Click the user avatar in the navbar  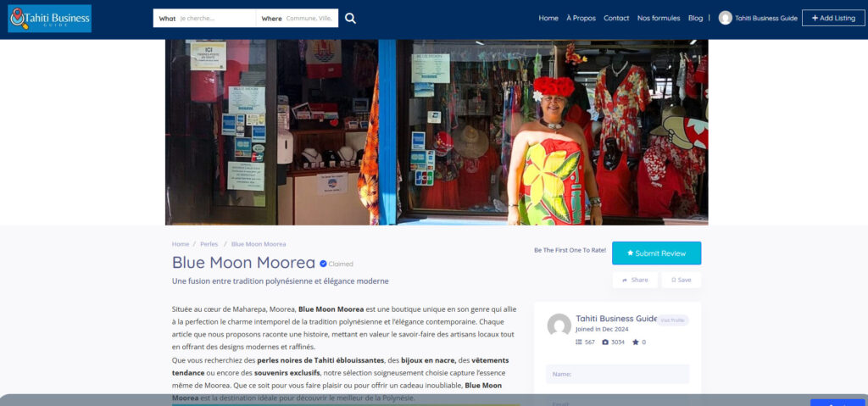[x=725, y=18]
